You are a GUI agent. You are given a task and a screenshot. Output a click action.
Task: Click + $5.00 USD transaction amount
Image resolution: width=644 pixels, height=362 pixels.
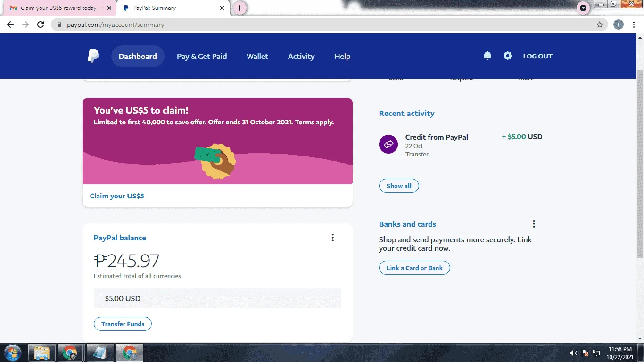click(x=522, y=137)
